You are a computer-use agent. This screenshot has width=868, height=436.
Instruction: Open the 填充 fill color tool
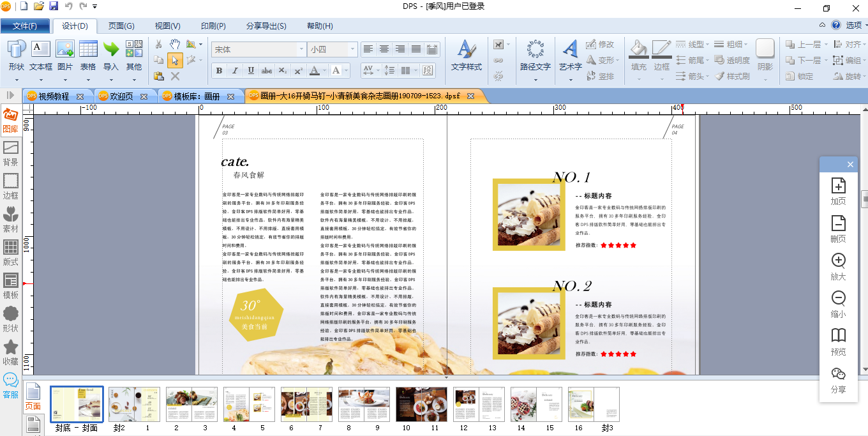point(638,56)
